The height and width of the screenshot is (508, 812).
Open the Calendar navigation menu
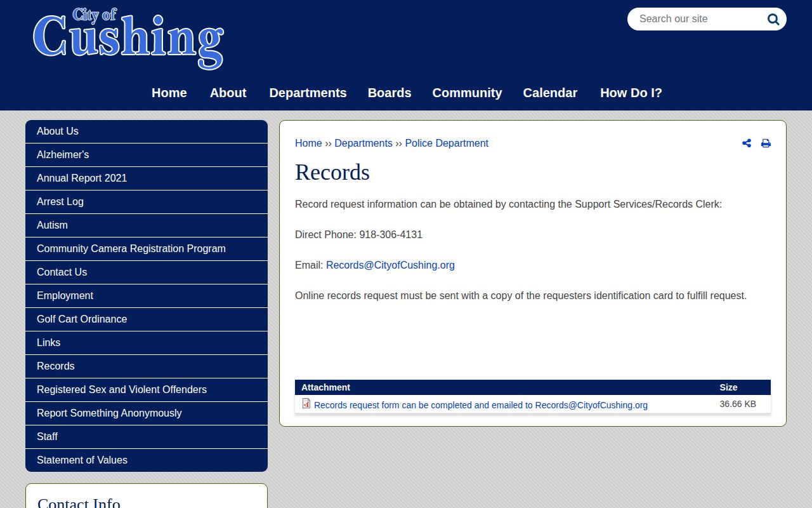point(550,93)
